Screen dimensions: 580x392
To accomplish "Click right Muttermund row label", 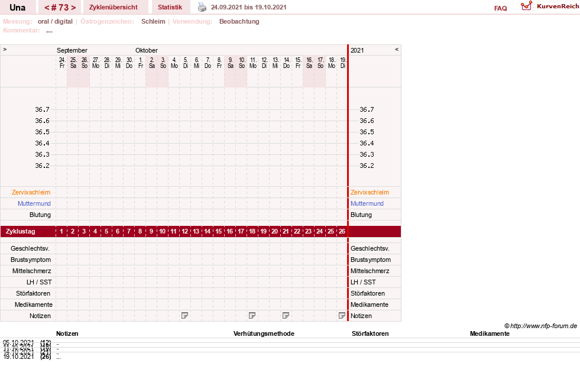I will [367, 203].
